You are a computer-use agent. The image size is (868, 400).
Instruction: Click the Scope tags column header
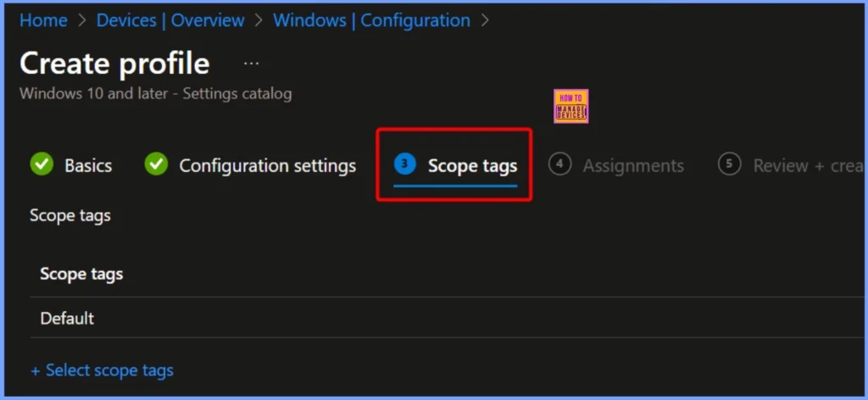point(81,274)
